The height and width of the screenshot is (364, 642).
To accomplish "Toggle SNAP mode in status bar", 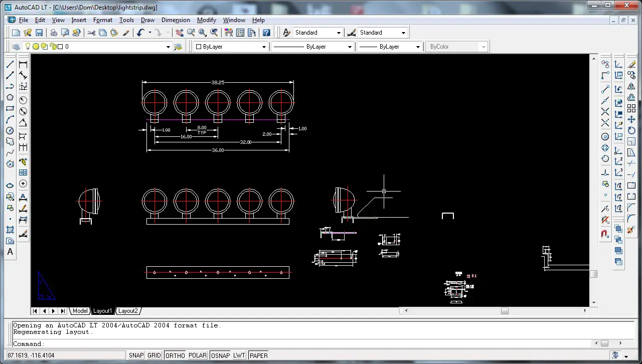I will click(136, 355).
